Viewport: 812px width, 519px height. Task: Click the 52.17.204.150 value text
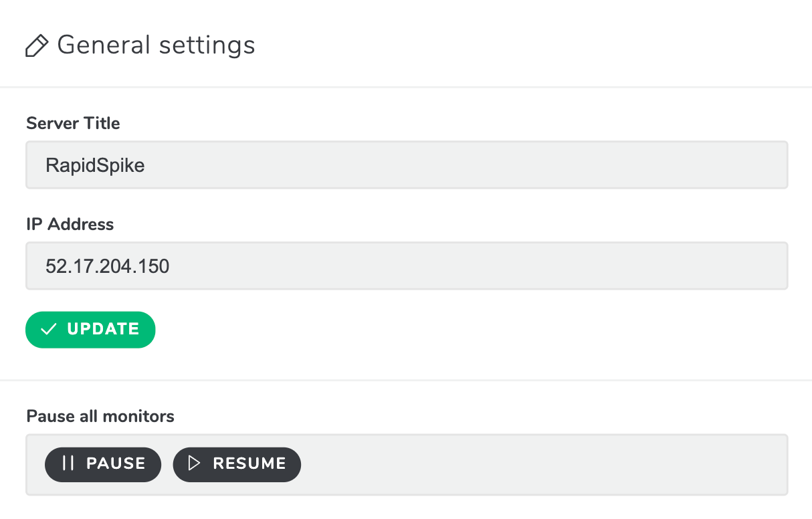(x=107, y=266)
